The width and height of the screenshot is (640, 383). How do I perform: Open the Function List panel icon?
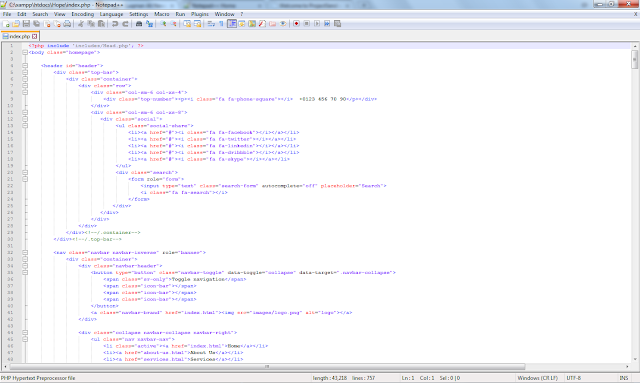(262, 24)
